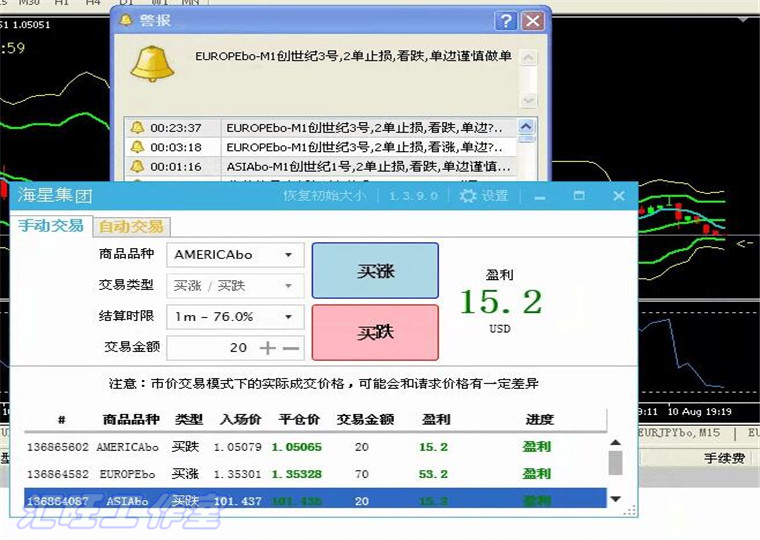
Task: Click the 1.05065 close price cell
Action: click(x=297, y=447)
